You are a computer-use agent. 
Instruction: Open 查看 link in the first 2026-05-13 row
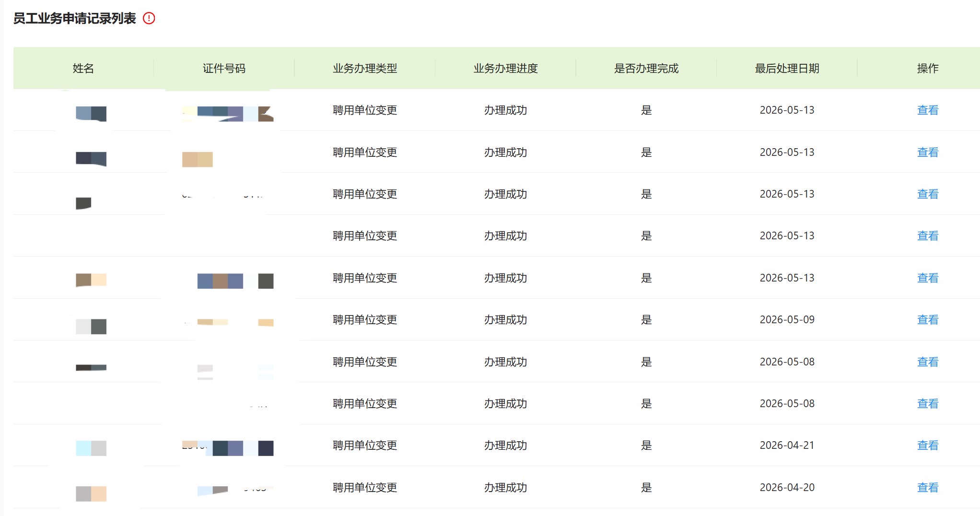[927, 110]
